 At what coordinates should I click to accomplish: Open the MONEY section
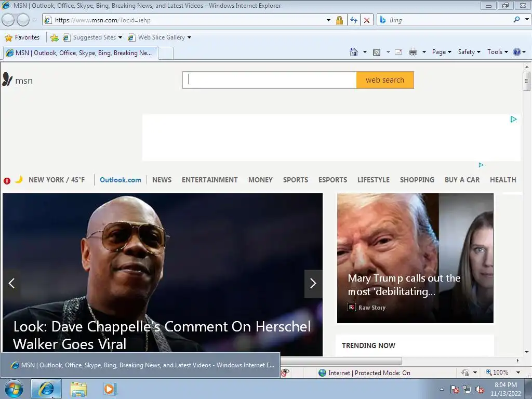coord(261,180)
